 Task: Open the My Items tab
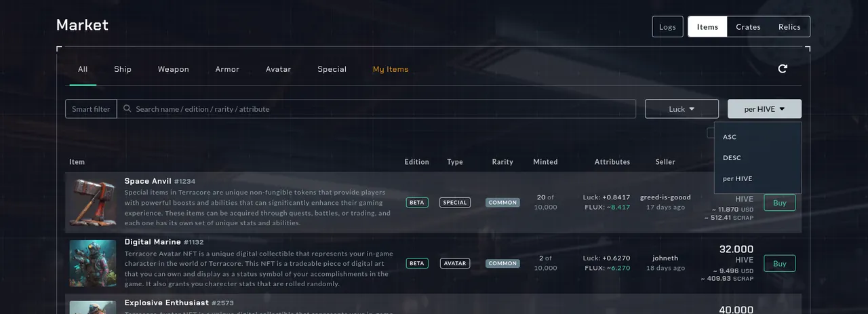391,69
